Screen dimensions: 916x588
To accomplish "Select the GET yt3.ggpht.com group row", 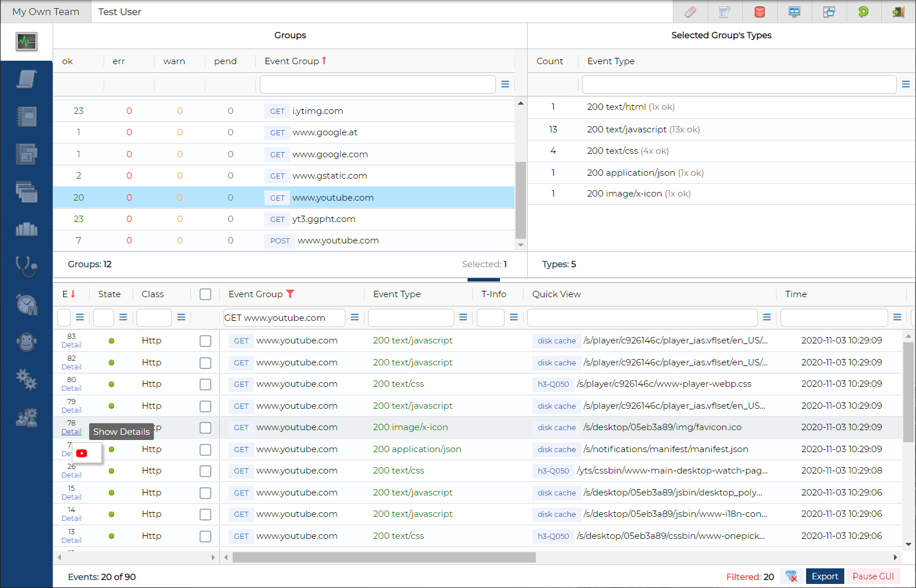I will pyautogui.click(x=284, y=219).
